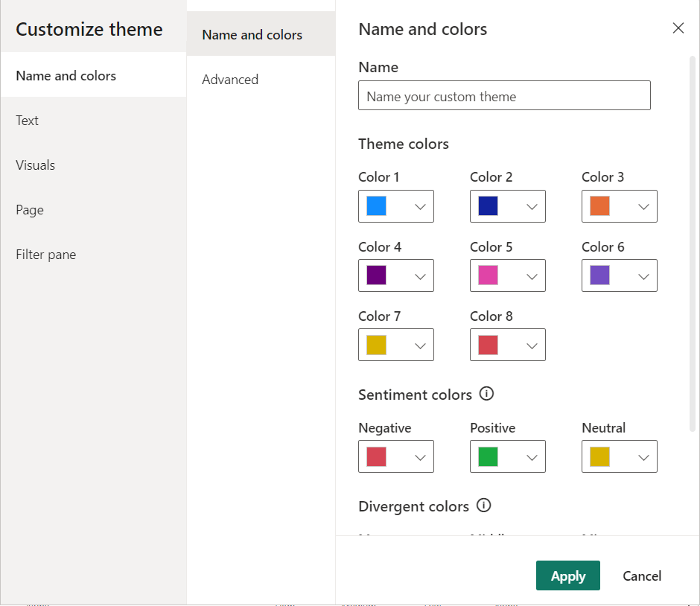Open the Text settings section

[x=28, y=121]
